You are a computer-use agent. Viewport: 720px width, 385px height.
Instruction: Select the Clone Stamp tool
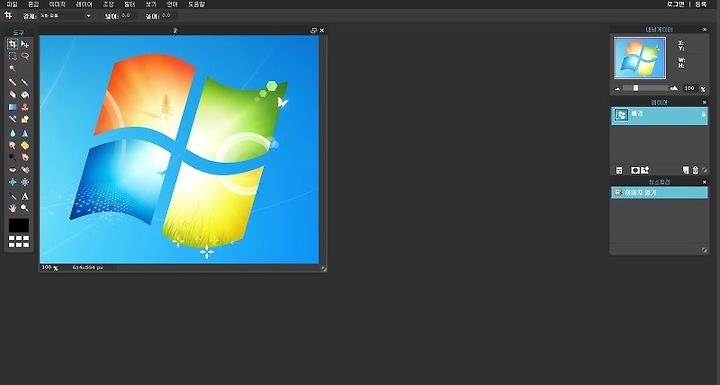click(25, 107)
